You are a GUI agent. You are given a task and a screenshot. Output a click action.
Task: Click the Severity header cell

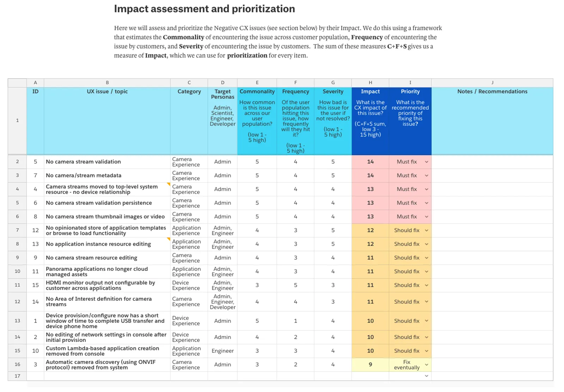[x=333, y=121]
